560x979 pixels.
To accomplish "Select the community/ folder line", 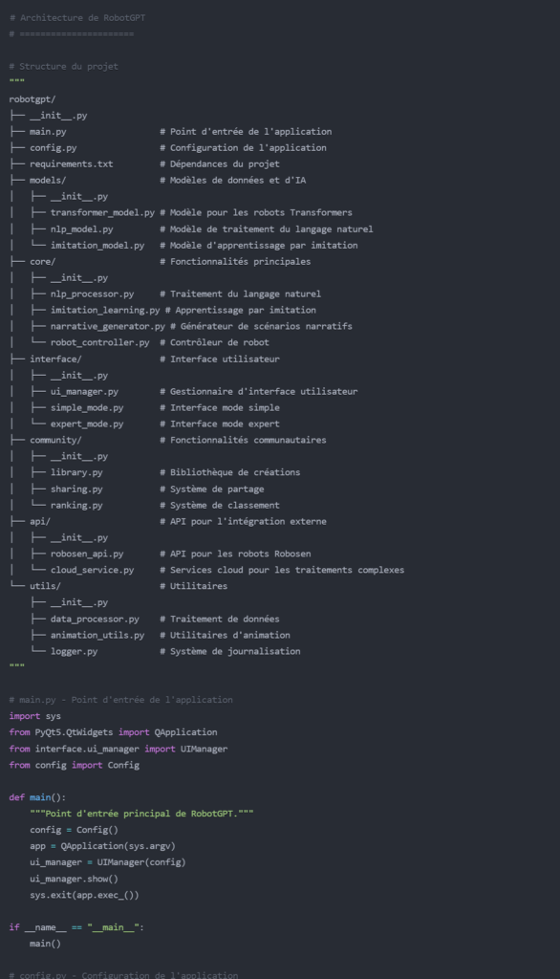I will 55,440.
